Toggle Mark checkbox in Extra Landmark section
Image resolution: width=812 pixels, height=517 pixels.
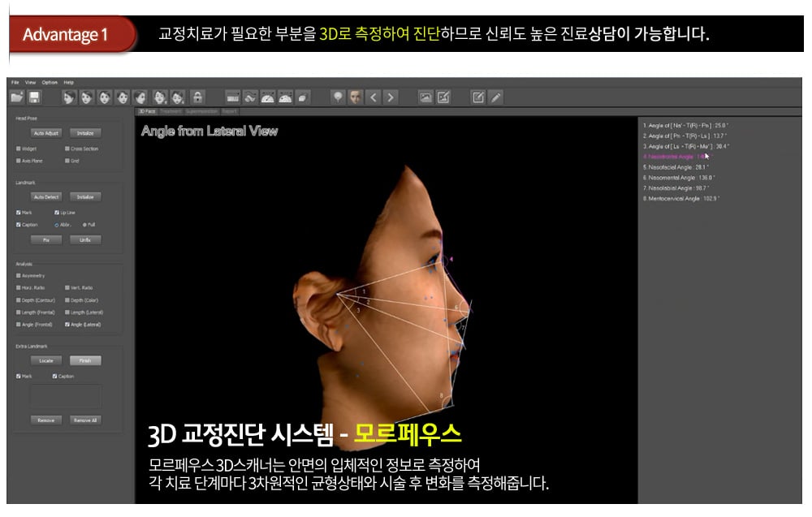(19, 377)
